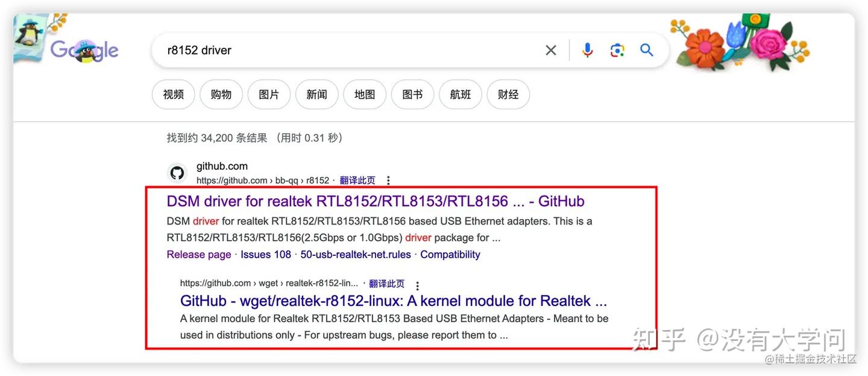
Task: Click 翻译此页 for the wget result
Action: tap(386, 284)
